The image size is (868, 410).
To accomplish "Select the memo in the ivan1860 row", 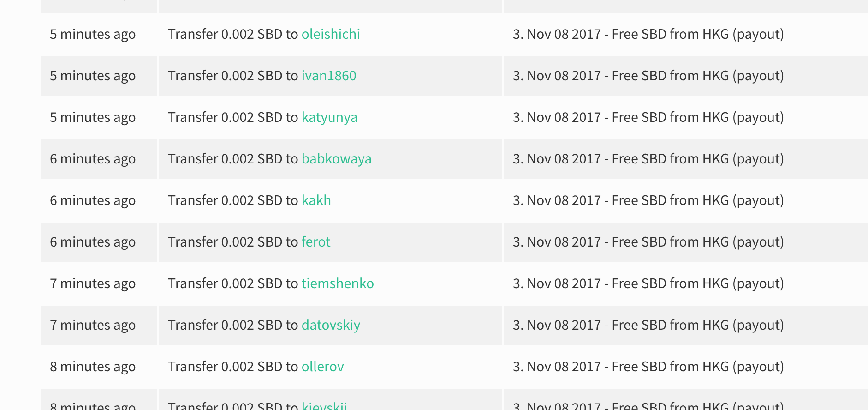I will pos(648,76).
